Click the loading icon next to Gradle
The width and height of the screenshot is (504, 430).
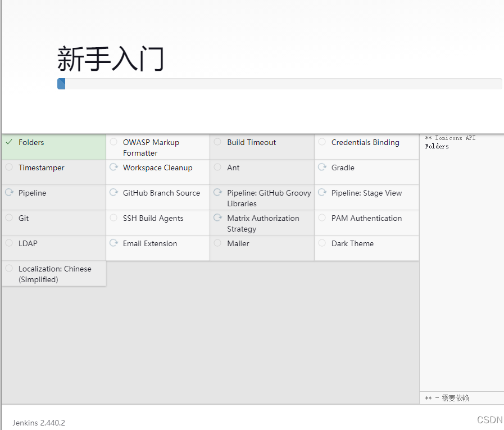tap(322, 167)
